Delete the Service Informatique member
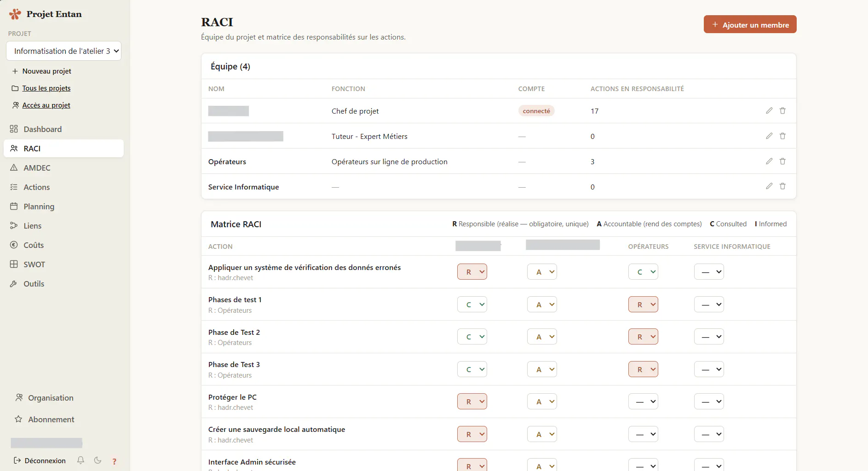This screenshot has width=868, height=471. pyautogui.click(x=782, y=186)
